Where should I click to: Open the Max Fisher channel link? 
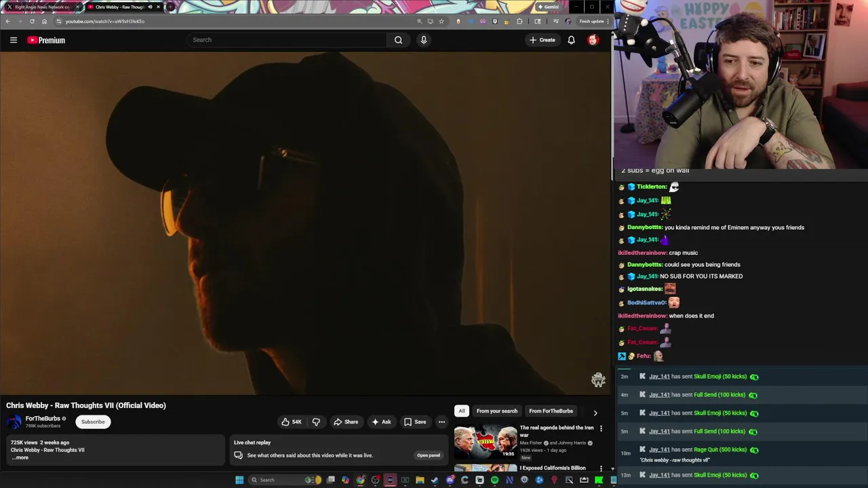531,443
